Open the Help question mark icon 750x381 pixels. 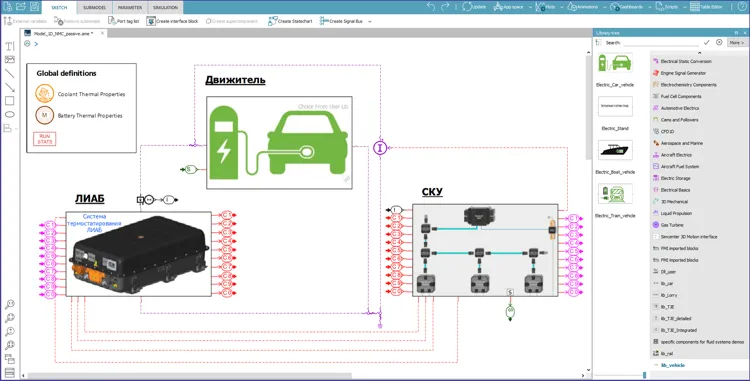coord(742,7)
